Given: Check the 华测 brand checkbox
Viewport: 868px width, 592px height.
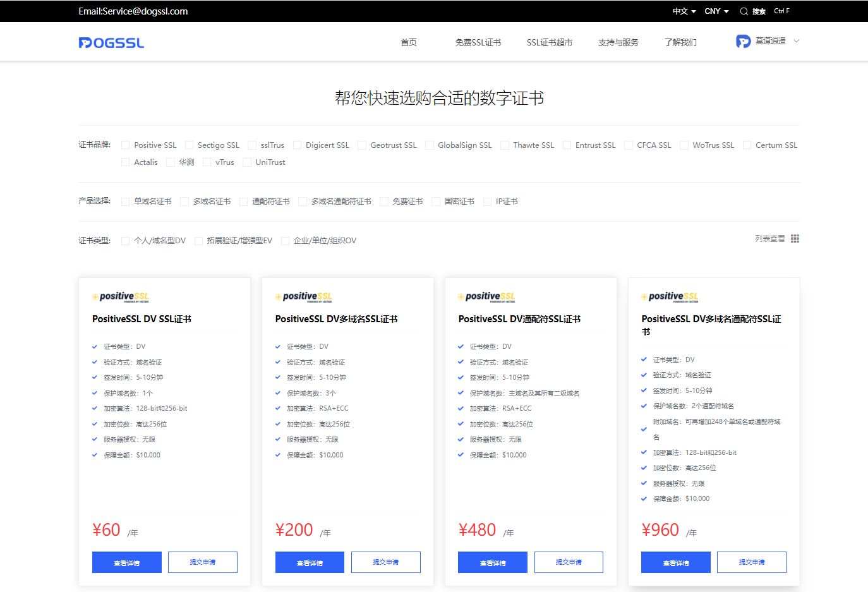Looking at the screenshot, I should pos(170,162).
